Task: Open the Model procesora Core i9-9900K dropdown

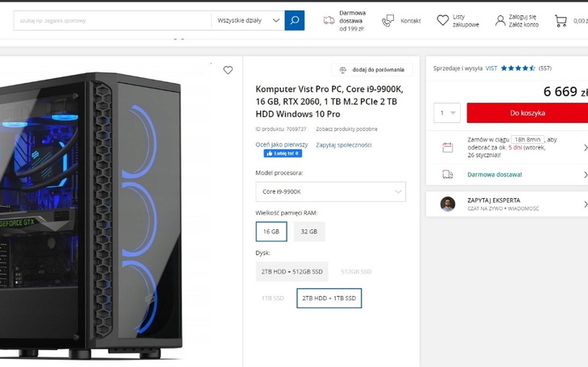Action: pyautogui.click(x=330, y=192)
